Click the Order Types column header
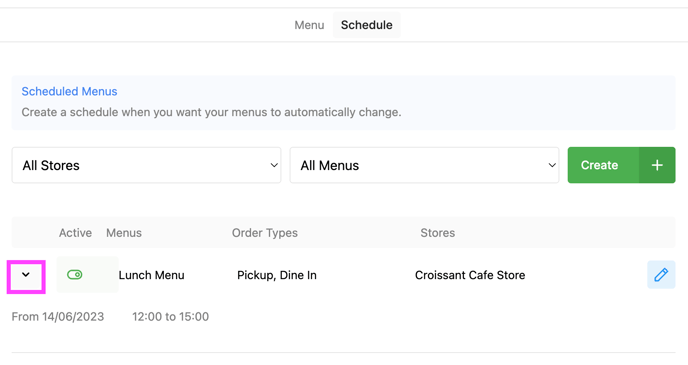Viewport: 688px width, 365px height. tap(265, 233)
